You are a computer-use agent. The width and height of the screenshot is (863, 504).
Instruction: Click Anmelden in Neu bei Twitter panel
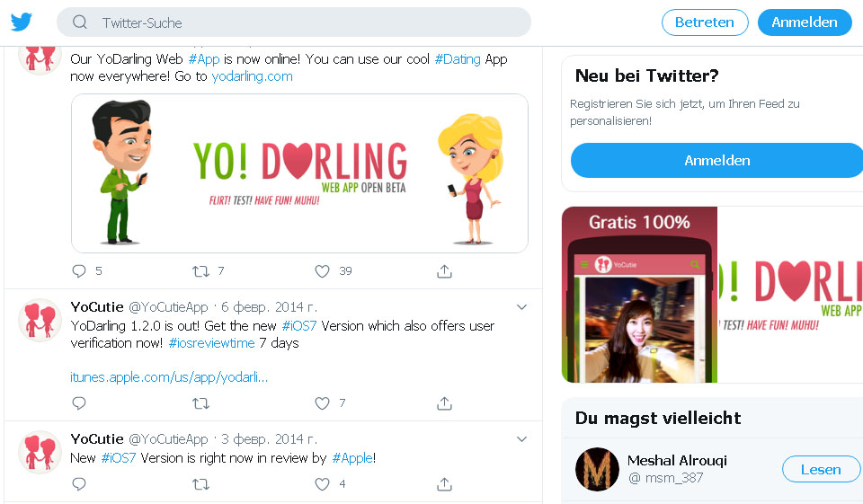click(716, 161)
